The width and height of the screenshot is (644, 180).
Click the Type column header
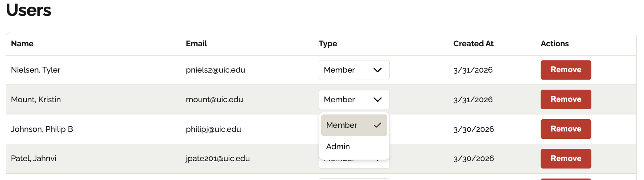coord(328,44)
